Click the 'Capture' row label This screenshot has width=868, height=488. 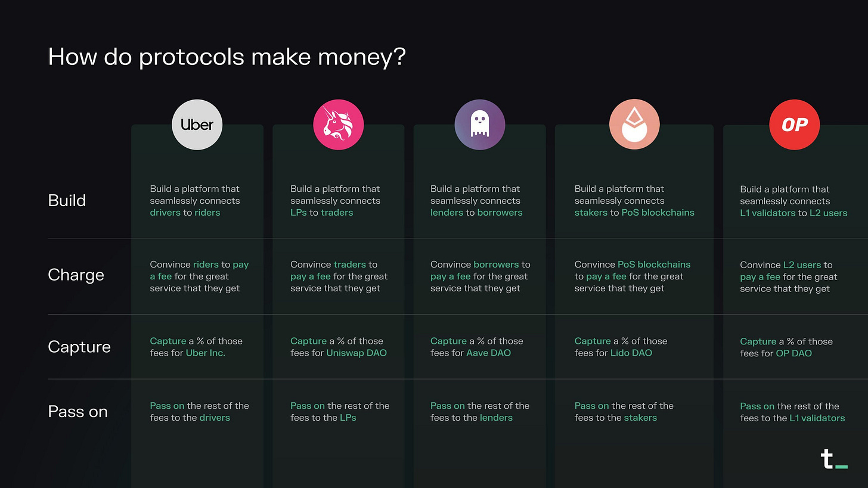79,347
